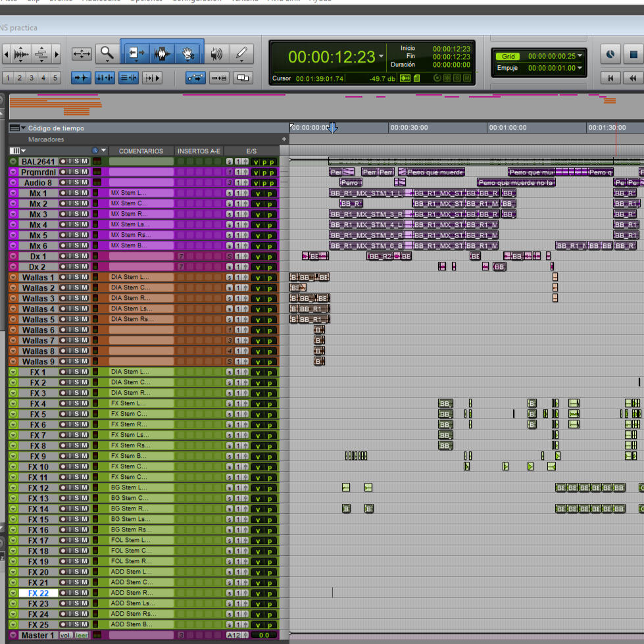
Task: Click the layered editing overlapping squares icon
Action: click(x=243, y=78)
